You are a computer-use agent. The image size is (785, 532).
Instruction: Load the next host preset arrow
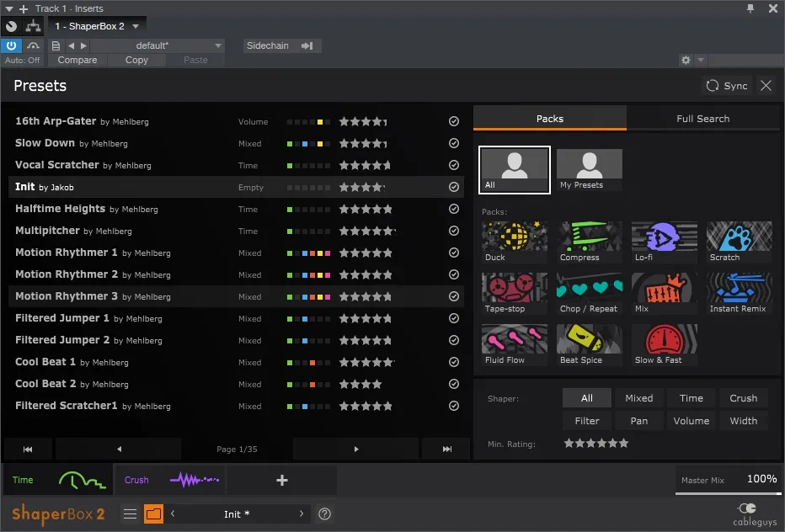pos(83,45)
